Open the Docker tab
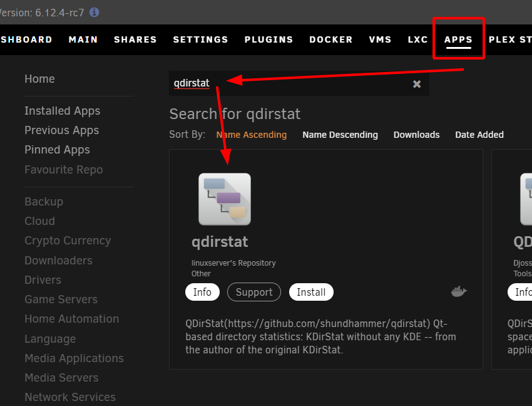This screenshot has height=406, width=532. coord(331,39)
